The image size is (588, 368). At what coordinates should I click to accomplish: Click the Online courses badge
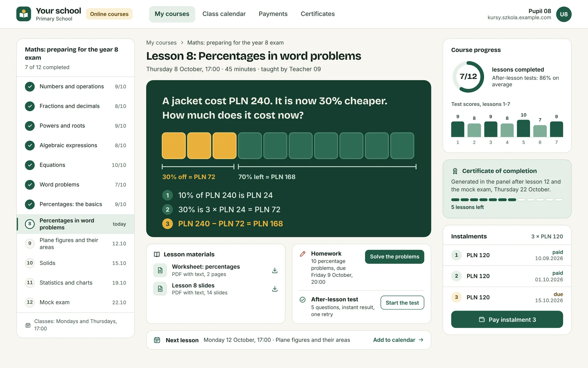pyautogui.click(x=109, y=14)
